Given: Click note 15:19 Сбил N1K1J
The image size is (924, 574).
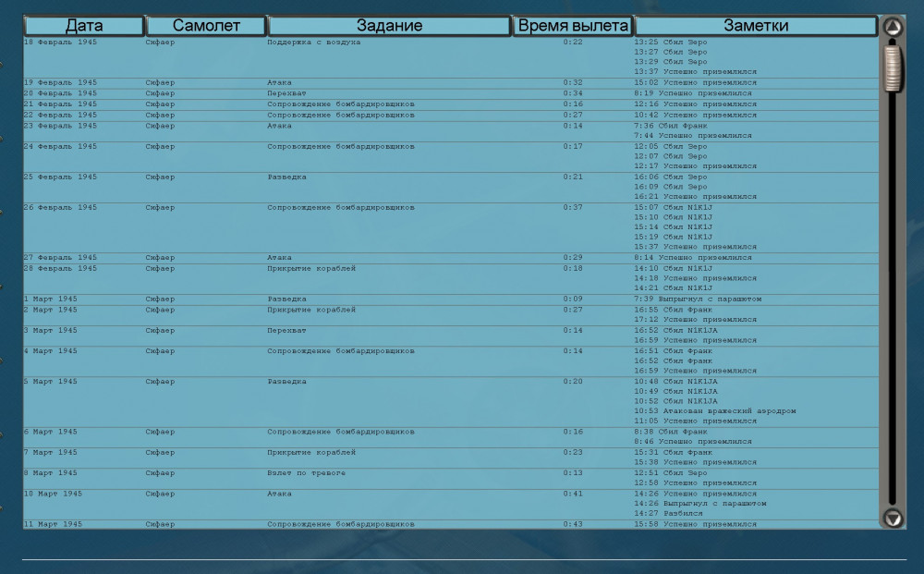Looking at the screenshot, I should tap(673, 238).
